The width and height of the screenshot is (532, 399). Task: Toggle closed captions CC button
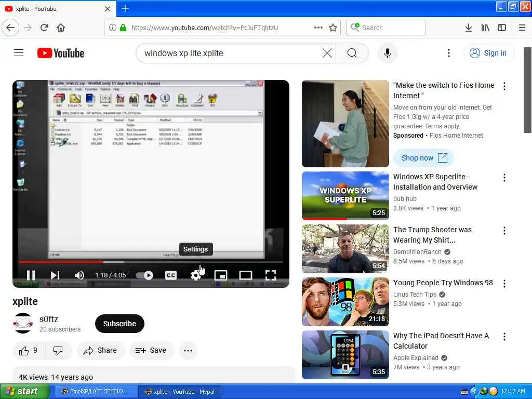[x=170, y=275]
